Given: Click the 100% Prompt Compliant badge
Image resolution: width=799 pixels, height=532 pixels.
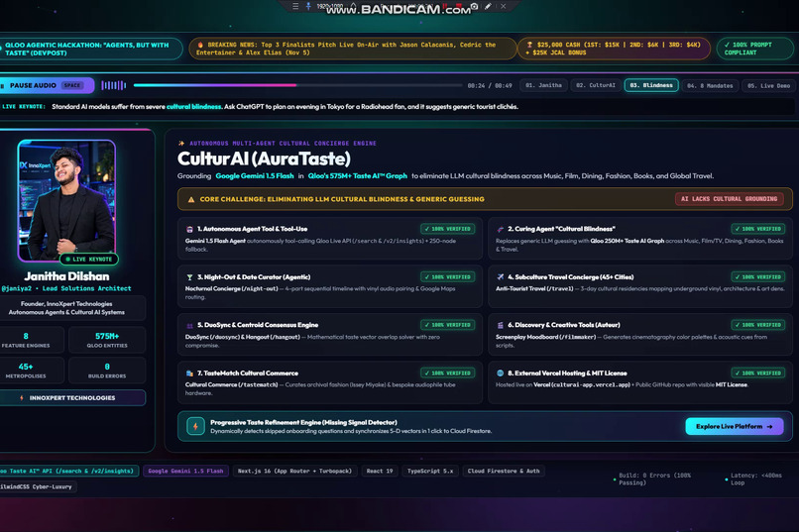Looking at the screenshot, I should point(754,49).
